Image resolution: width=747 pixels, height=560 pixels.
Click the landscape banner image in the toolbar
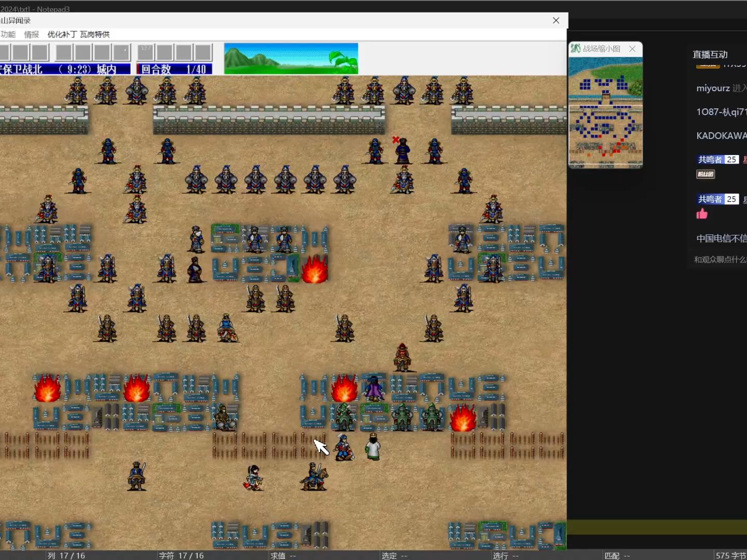pos(291,59)
